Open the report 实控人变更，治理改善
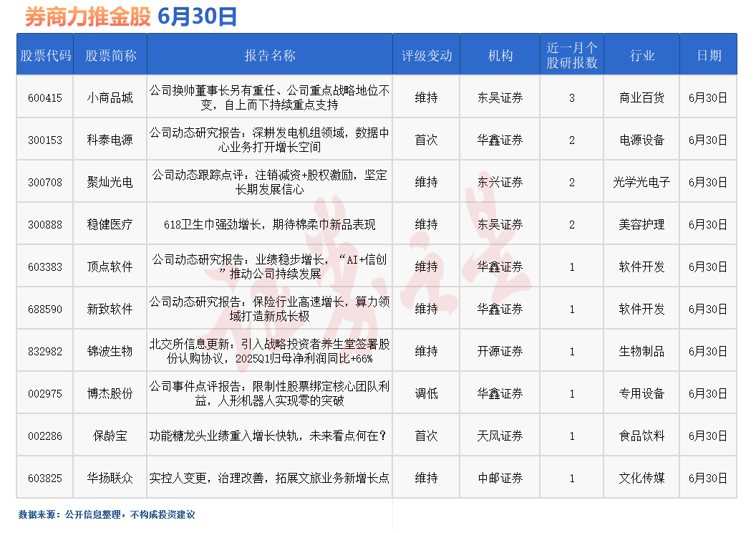Image resolution: width=756 pixels, height=533 pixels. 269,479
